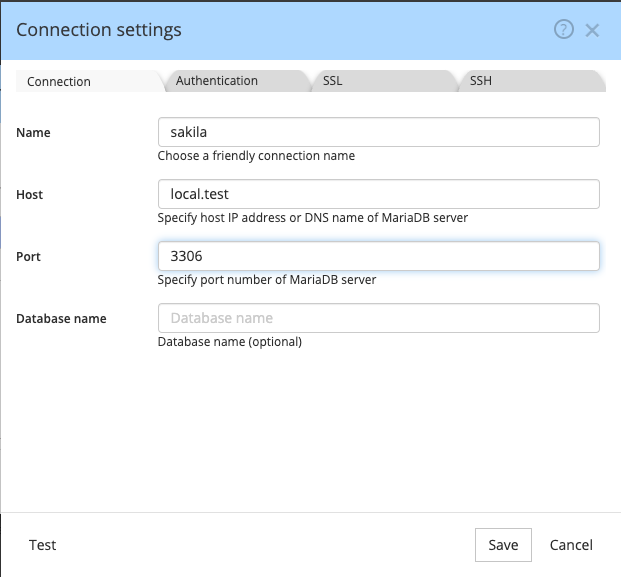Focus the Host field with local.test

[379, 194]
